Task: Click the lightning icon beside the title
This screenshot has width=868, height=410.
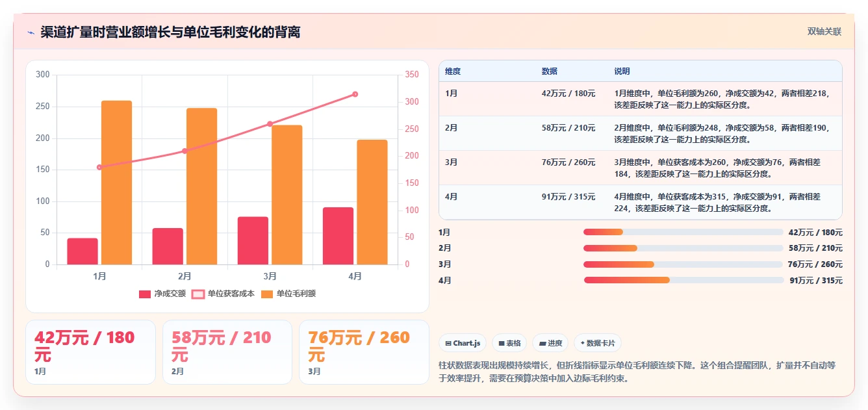Action: pyautogui.click(x=31, y=32)
